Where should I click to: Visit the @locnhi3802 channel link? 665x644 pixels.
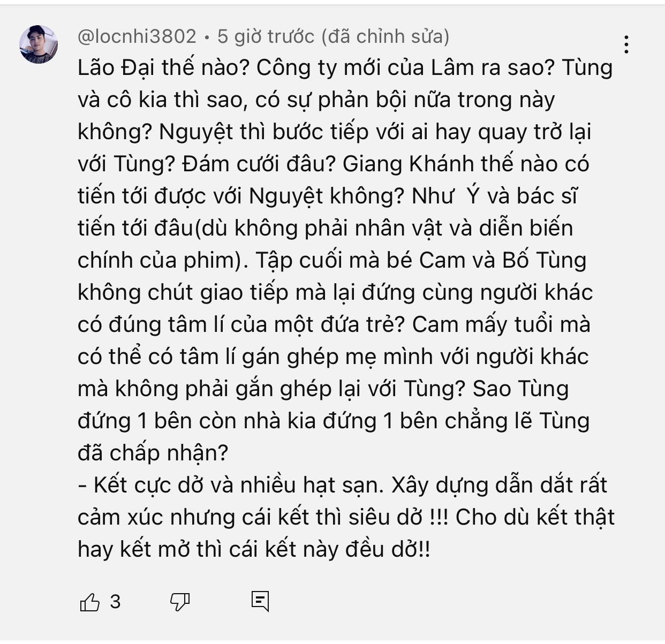point(137,36)
